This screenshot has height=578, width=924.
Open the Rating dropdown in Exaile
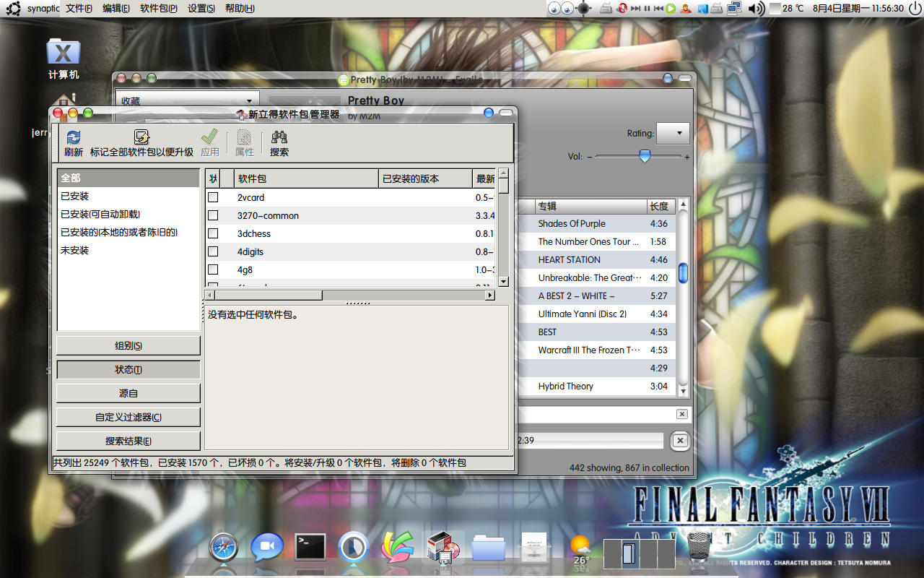[673, 133]
